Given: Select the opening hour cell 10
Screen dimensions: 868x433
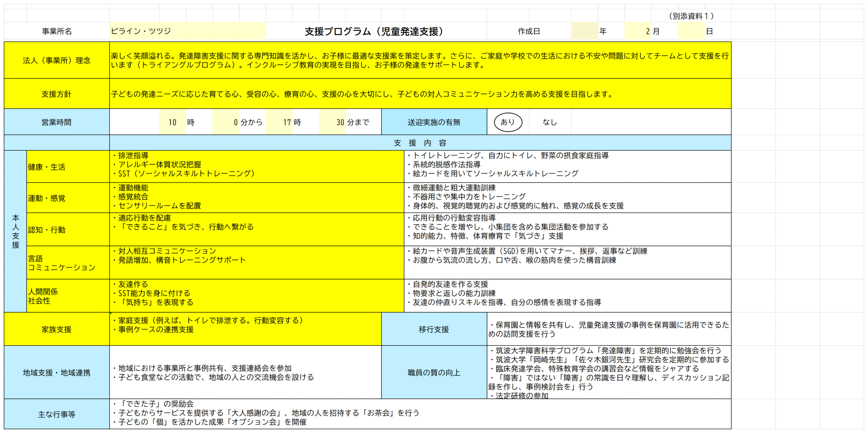Looking at the screenshot, I should pos(173,122).
